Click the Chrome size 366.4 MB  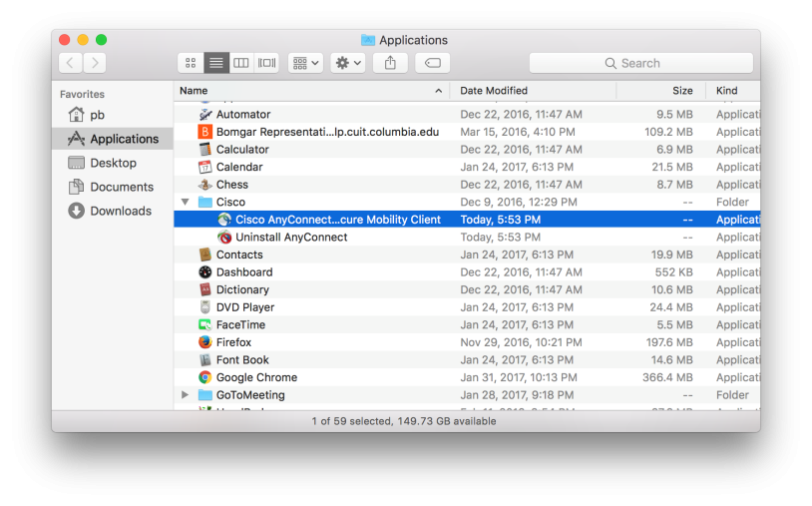(x=667, y=377)
